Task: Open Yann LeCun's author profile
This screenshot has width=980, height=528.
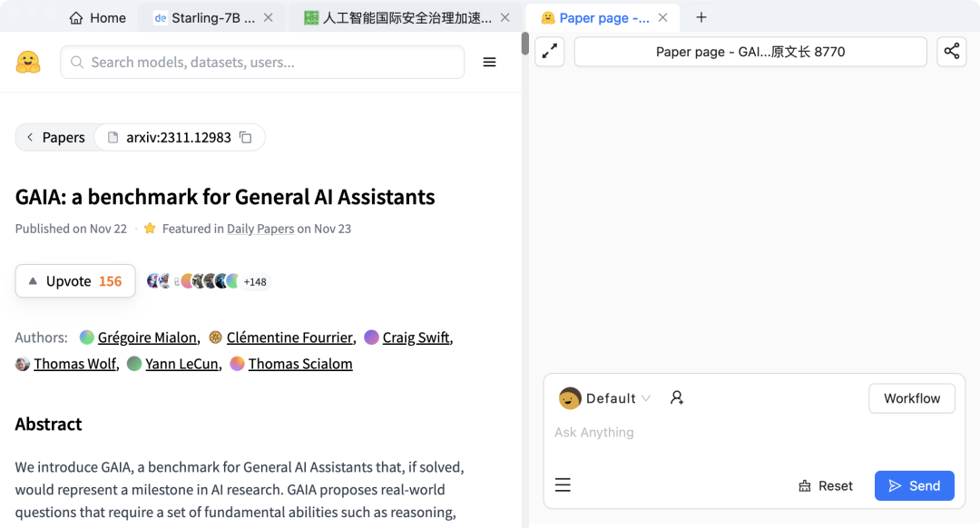Action: click(x=181, y=364)
